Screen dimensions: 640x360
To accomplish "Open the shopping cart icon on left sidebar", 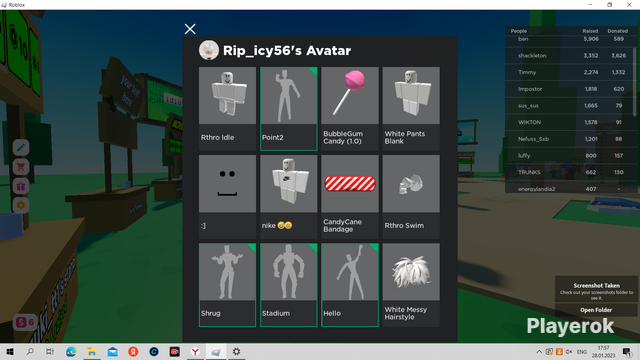I will click(x=21, y=167).
